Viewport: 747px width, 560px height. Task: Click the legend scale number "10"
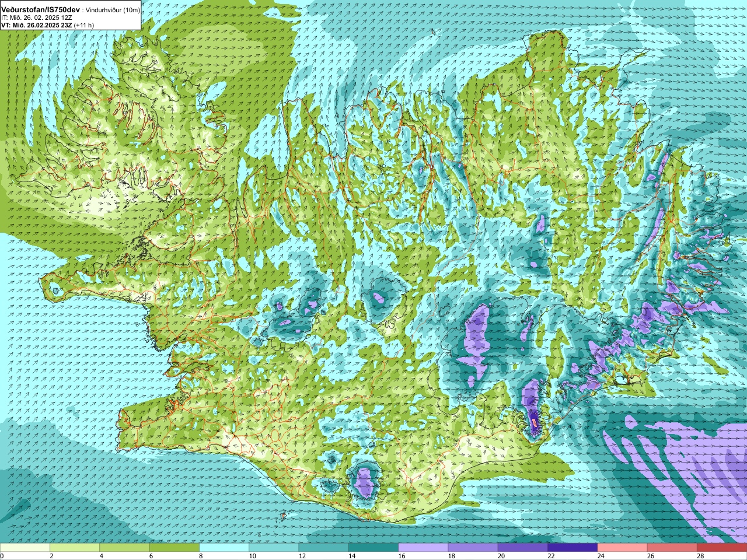252,556
